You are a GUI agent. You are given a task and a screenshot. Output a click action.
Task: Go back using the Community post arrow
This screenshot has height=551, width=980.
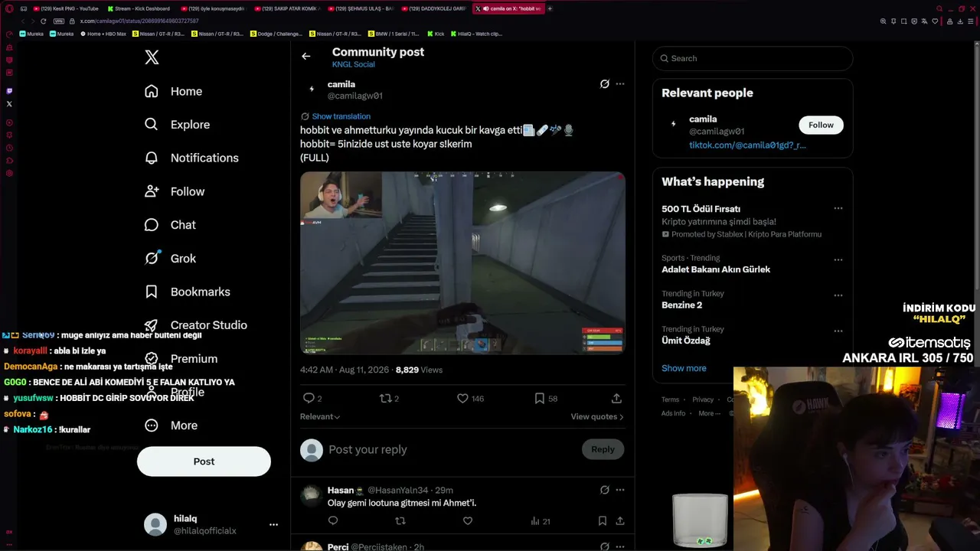coord(305,56)
